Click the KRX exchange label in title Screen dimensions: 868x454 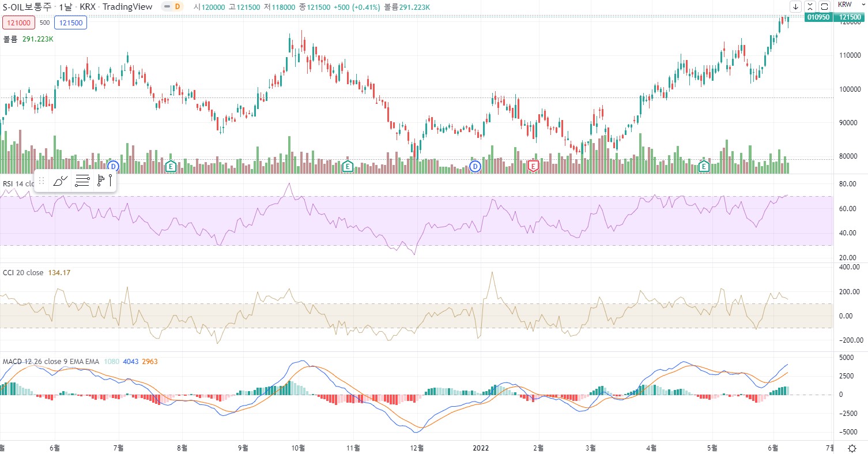click(88, 7)
